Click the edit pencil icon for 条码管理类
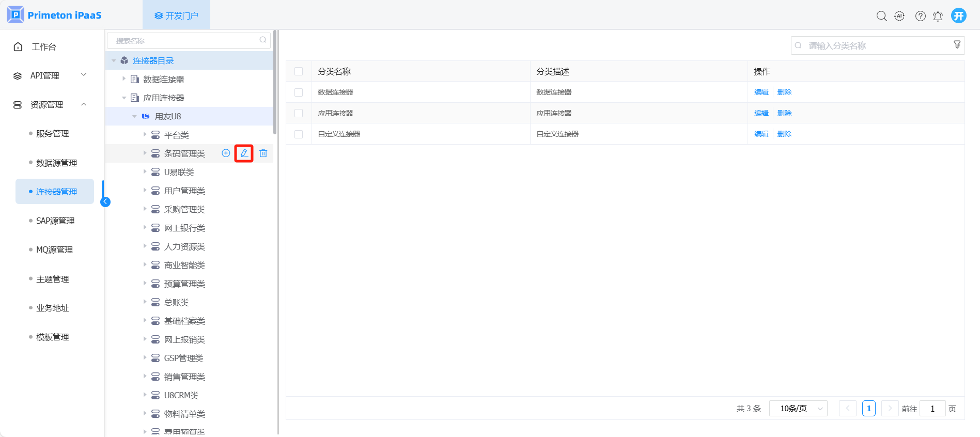980x437 pixels. click(x=244, y=153)
